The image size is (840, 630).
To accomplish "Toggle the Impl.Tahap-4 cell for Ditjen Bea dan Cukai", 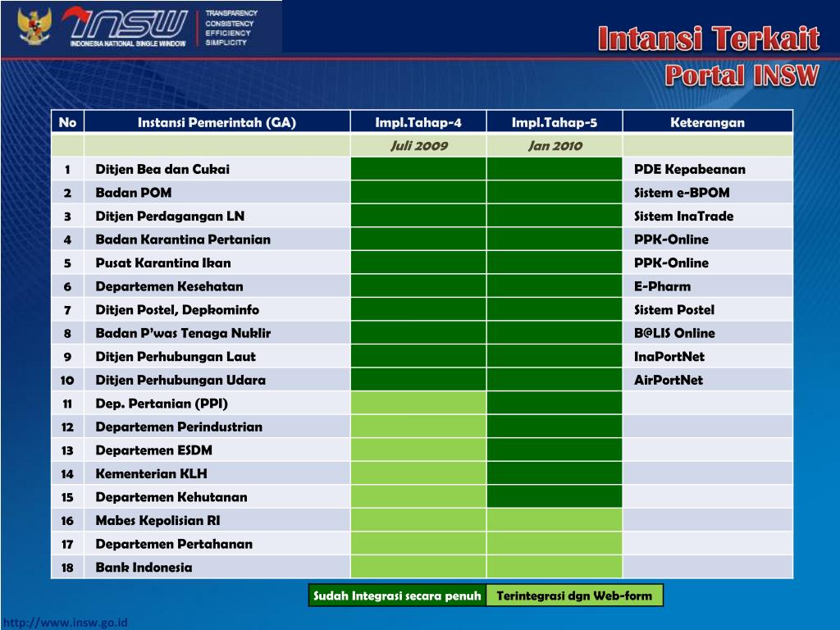I will [x=418, y=169].
